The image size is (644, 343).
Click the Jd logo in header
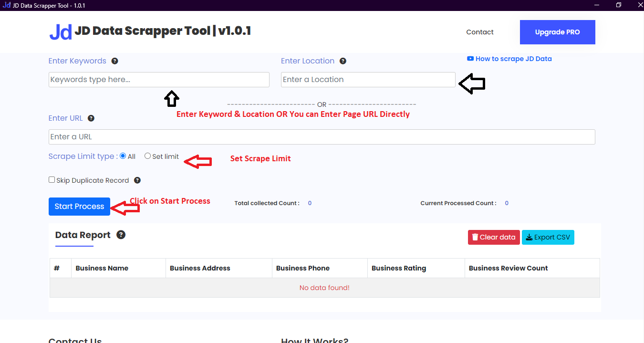coord(61,32)
